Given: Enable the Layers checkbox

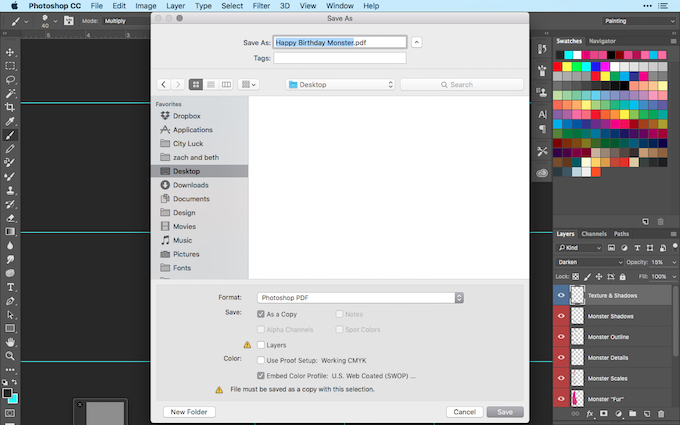Looking at the screenshot, I should (261, 345).
